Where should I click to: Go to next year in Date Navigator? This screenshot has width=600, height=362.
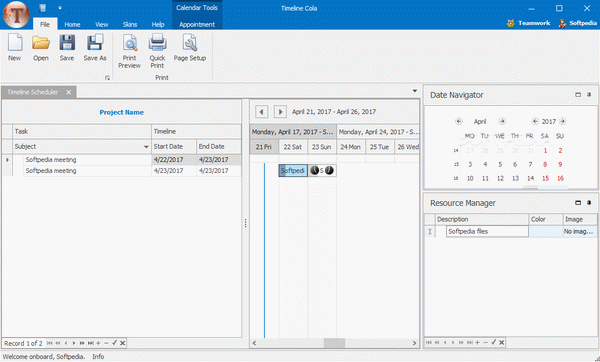[x=562, y=121]
